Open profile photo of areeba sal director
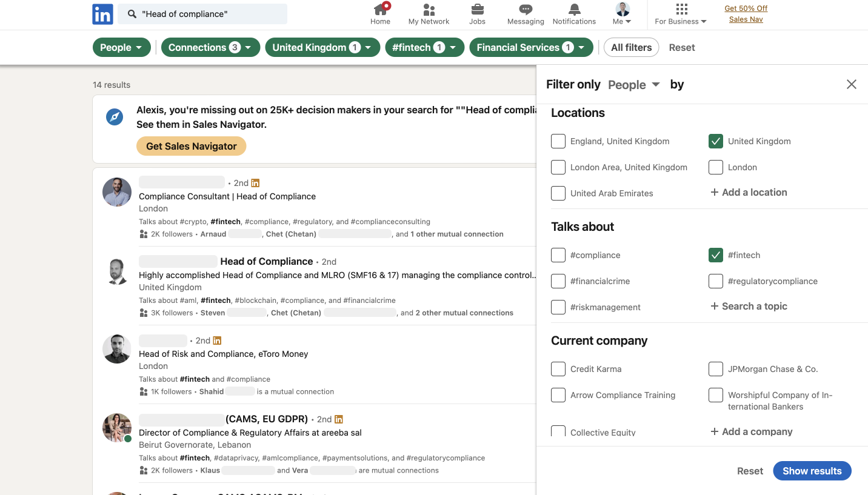This screenshot has width=868, height=495. click(117, 428)
